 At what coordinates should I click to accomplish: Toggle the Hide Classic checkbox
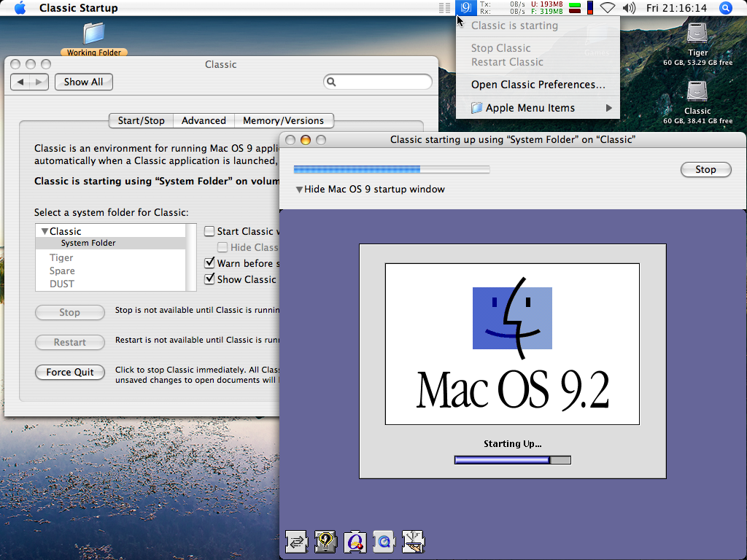click(x=222, y=247)
